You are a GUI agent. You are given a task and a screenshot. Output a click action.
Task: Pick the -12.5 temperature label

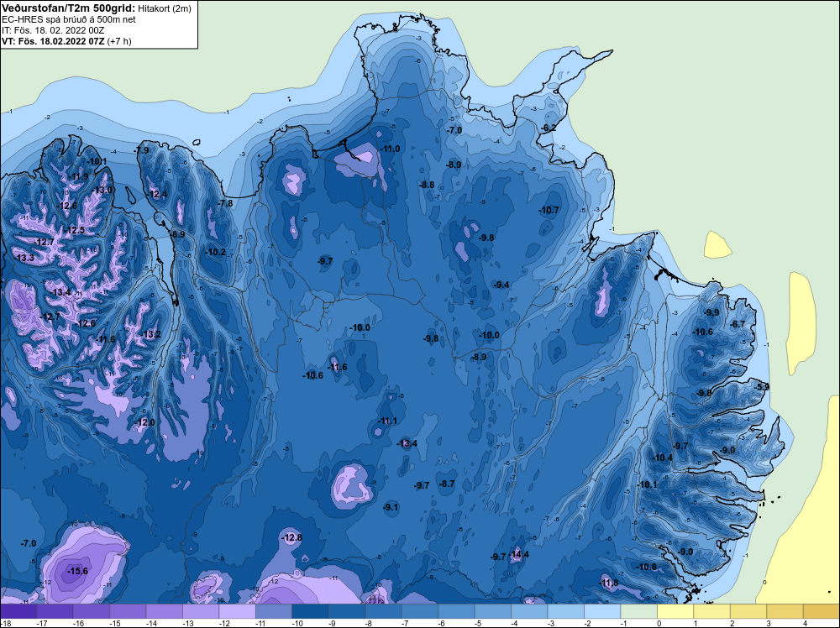click(75, 230)
